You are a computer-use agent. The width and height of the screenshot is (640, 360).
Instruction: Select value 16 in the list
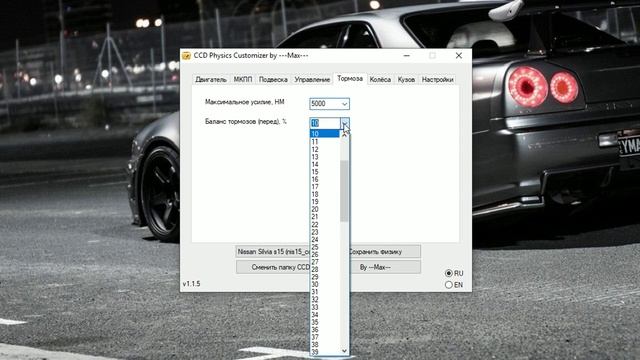(325, 179)
